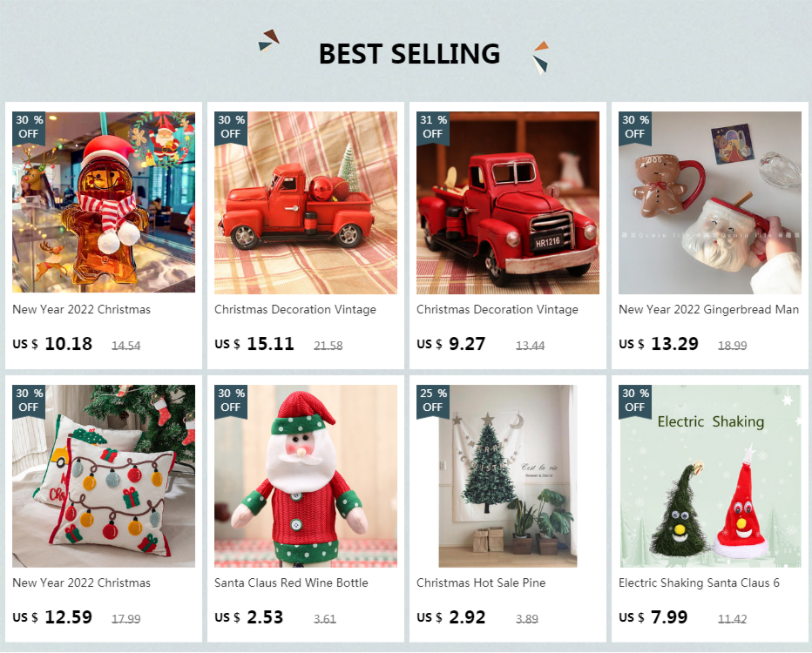The image size is (812, 653).
Task: View the embroidered Christmas pillows thumbnail
Action: click(104, 476)
